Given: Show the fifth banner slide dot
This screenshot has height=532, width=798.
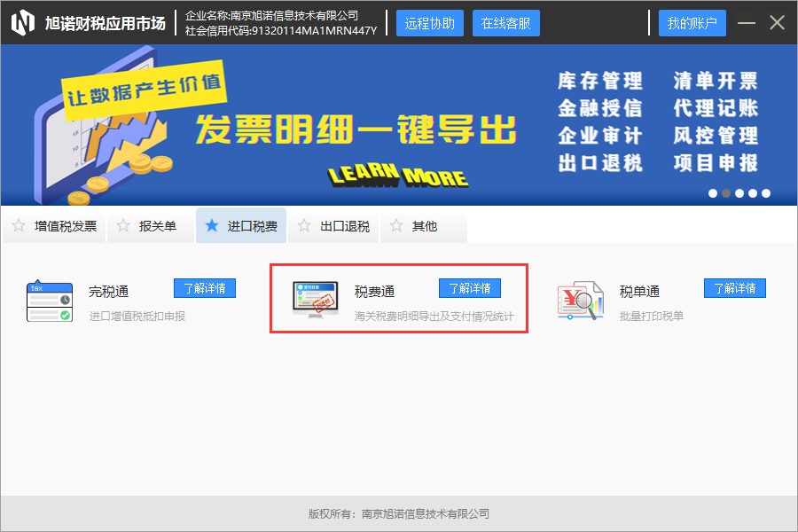Looking at the screenshot, I should point(766,193).
